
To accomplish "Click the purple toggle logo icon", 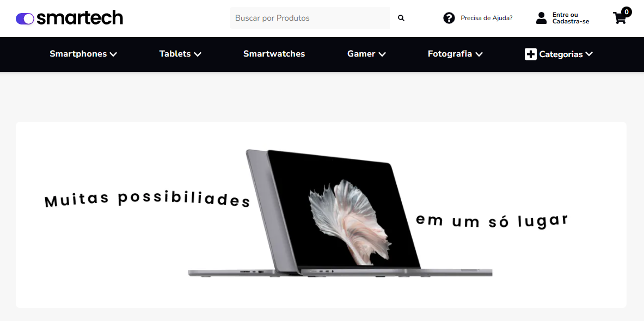I will [25, 18].
